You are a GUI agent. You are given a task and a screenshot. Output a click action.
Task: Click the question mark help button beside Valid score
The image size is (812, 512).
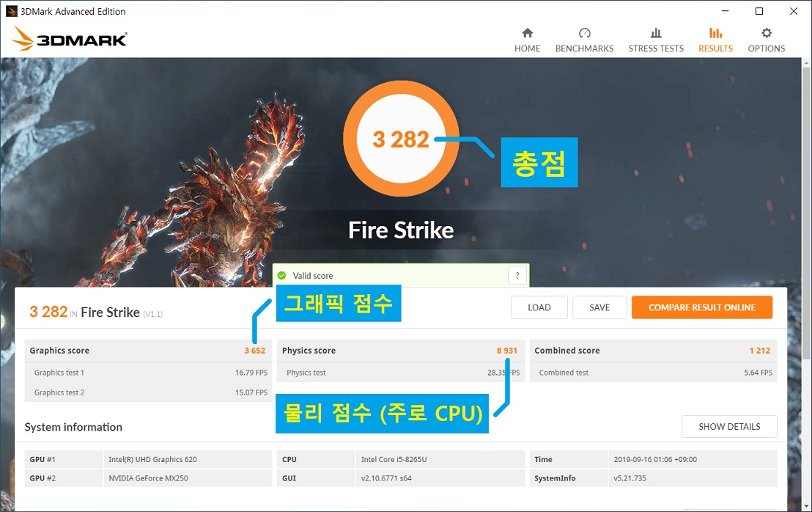(x=517, y=275)
